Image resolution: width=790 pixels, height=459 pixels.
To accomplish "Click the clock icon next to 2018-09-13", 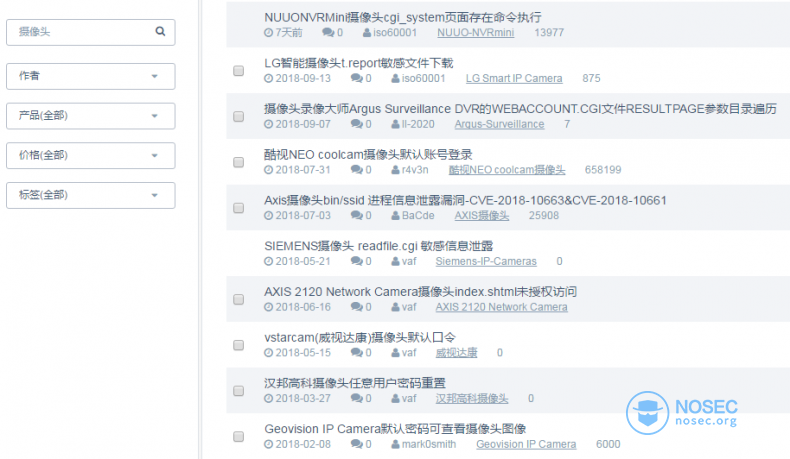I will 269,79.
